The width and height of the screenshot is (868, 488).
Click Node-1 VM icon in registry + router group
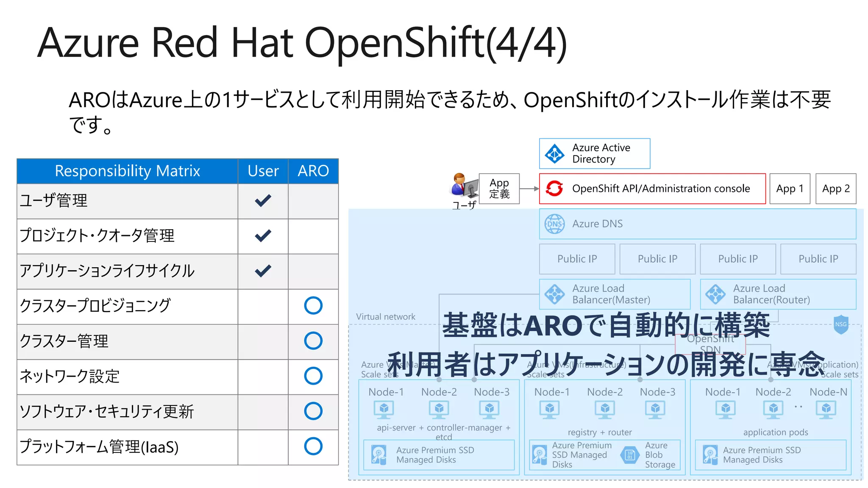coord(550,410)
